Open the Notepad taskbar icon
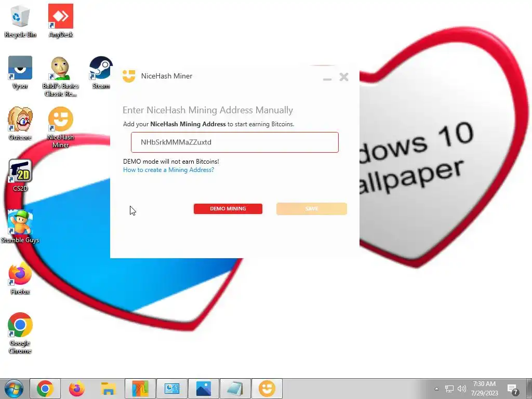The width and height of the screenshot is (532, 399). 235,389
